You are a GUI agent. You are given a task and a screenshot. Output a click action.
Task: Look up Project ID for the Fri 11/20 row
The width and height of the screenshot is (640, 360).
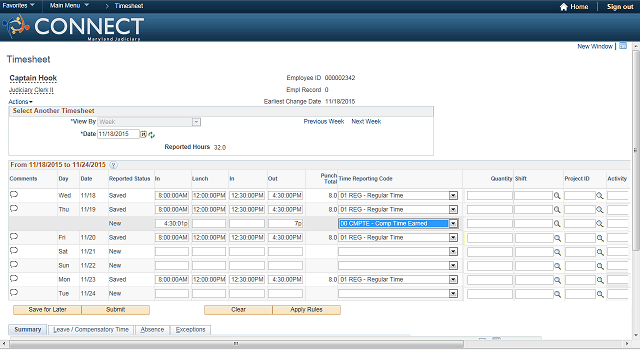pyautogui.click(x=600, y=238)
